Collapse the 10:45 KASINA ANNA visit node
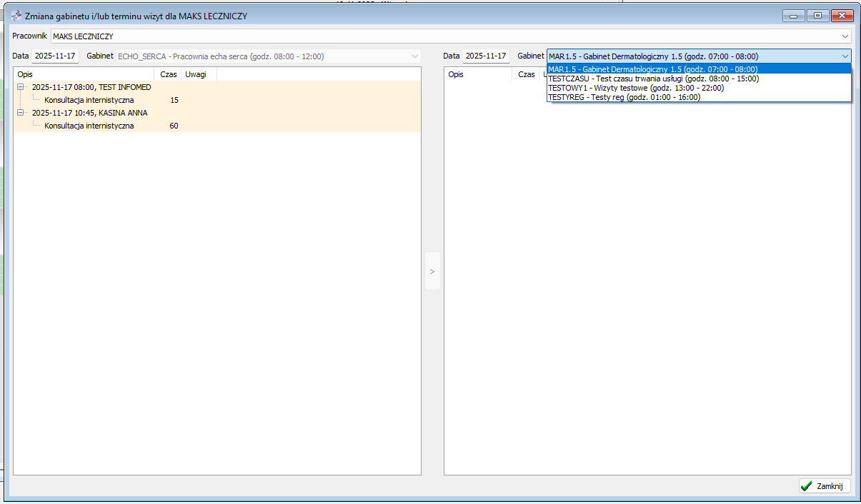The image size is (861, 504). point(21,113)
